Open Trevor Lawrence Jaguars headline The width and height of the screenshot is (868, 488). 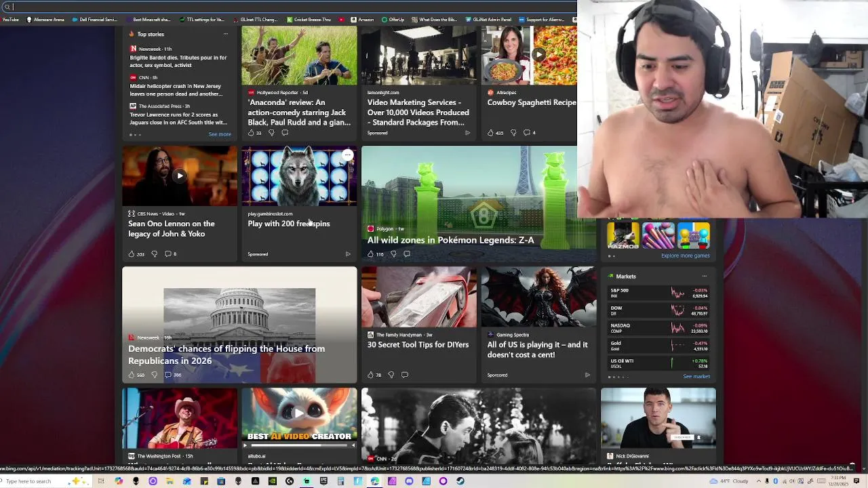tap(178, 119)
